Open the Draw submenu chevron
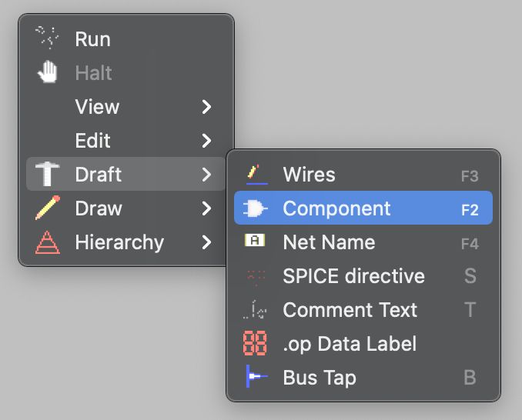 coord(206,208)
